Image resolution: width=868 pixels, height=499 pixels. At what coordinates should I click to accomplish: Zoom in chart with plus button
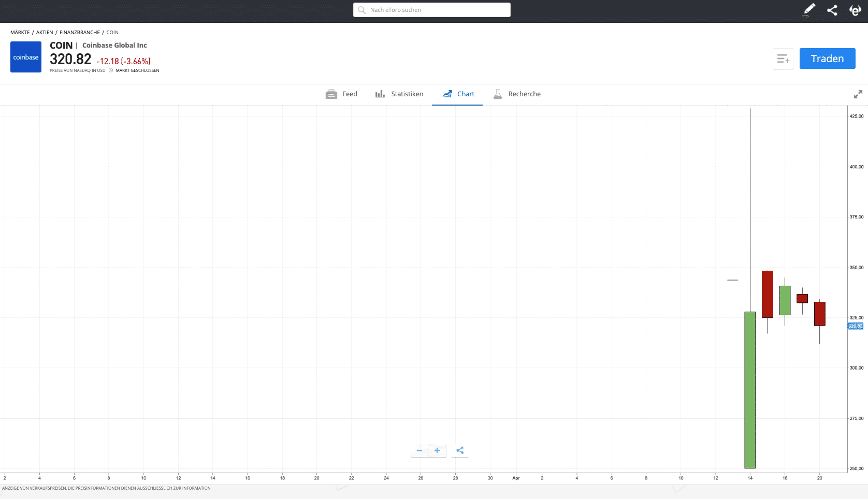(x=437, y=450)
